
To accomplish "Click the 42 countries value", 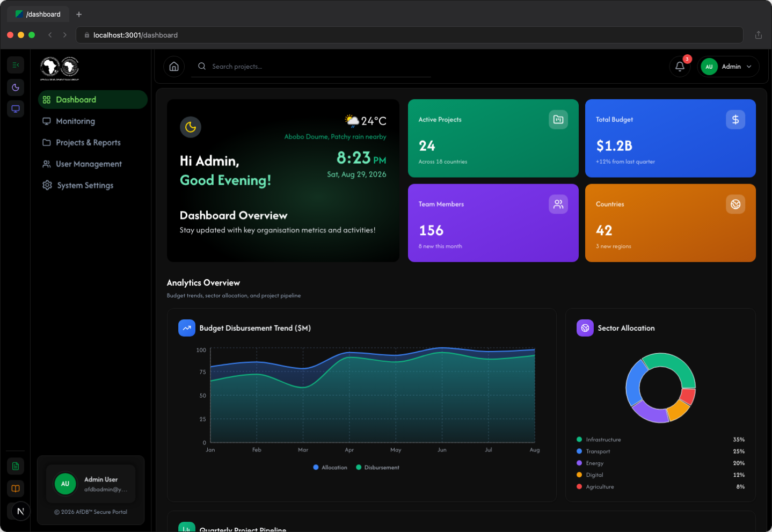I will (604, 231).
